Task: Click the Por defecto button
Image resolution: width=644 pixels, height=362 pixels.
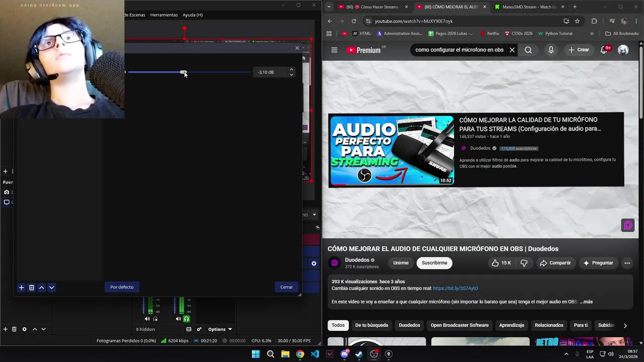Action: [x=122, y=287]
